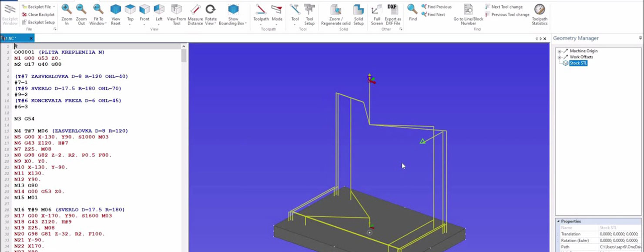Select the Measure Distance tool

pyautogui.click(x=195, y=13)
